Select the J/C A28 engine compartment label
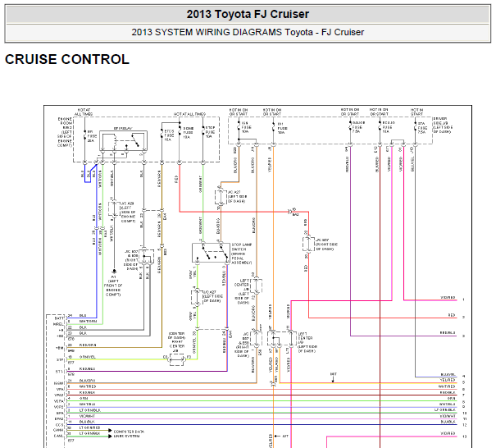Screen dimensions: 496x448 tap(128, 213)
